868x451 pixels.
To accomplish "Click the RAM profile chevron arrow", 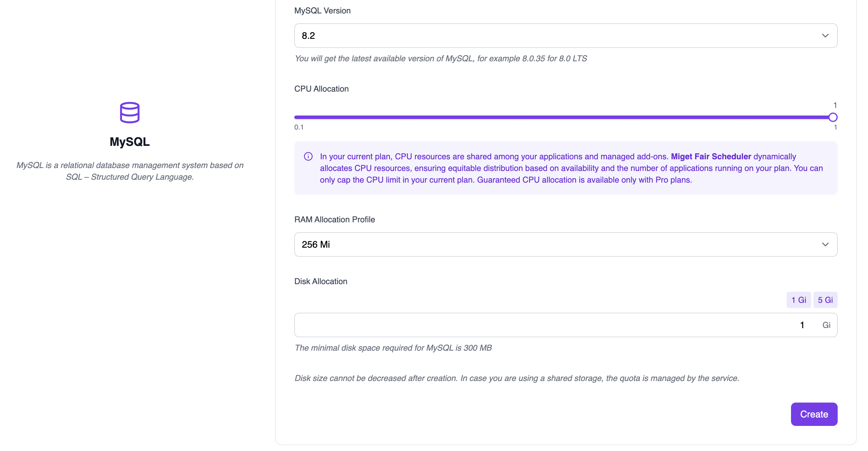I will coord(825,244).
